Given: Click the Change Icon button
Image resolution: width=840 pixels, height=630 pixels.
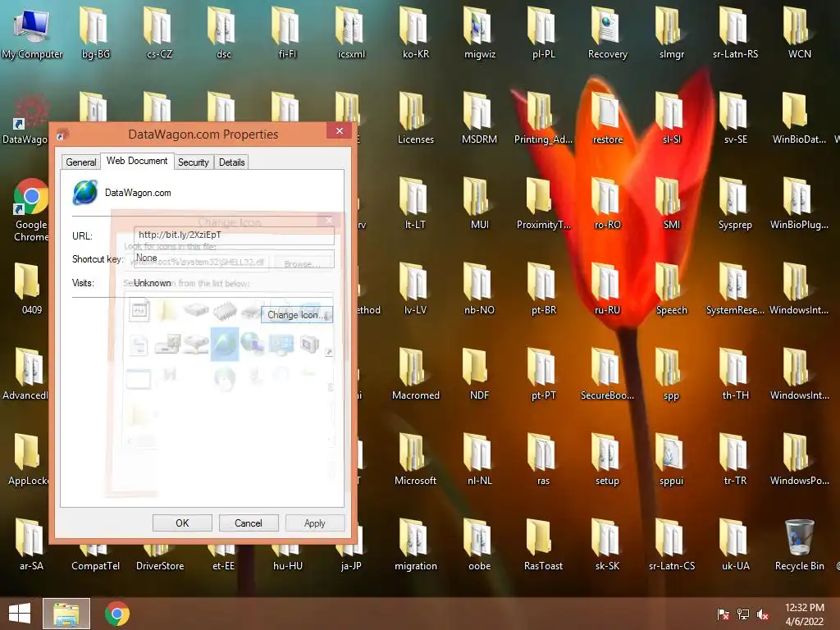Looking at the screenshot, I should coord(297,314).
